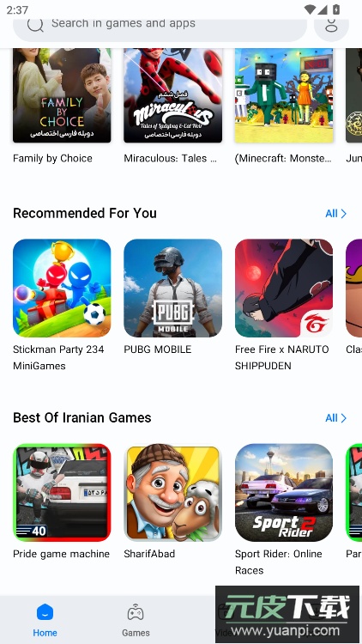Viewport: 362px width, 644px height.
Task: Open Minecraft Monster video thumbnail
Action: 284,95
